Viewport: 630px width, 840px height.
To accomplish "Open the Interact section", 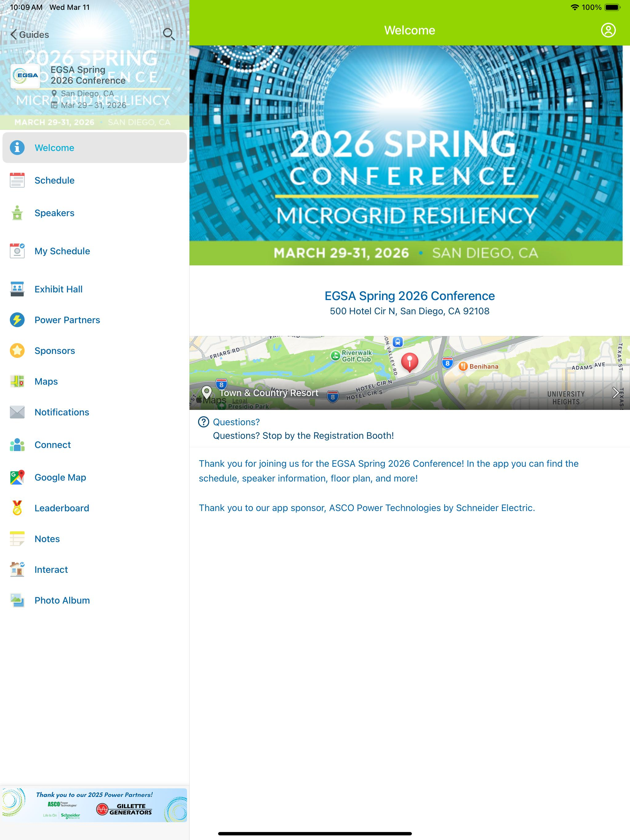I will [95, 570].
